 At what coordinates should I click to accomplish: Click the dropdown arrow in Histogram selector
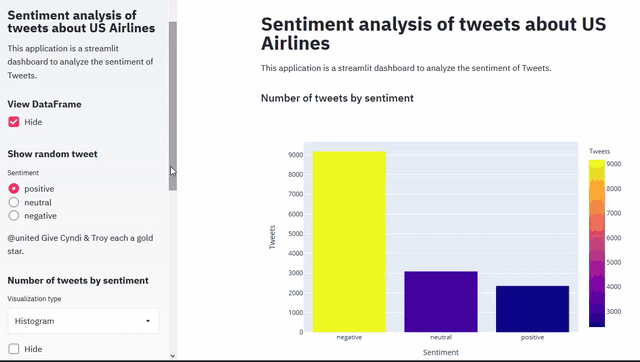pyautogui.click(x=148, y=321)
